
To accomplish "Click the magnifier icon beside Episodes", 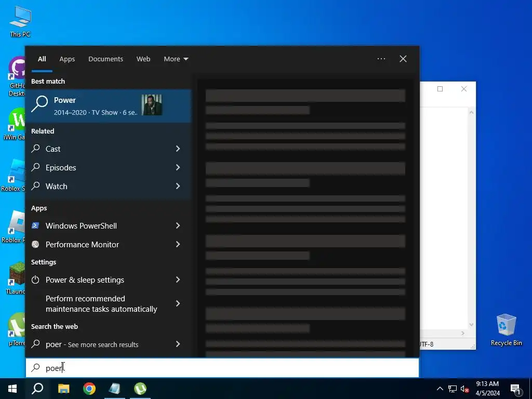I will coord(36,167).
